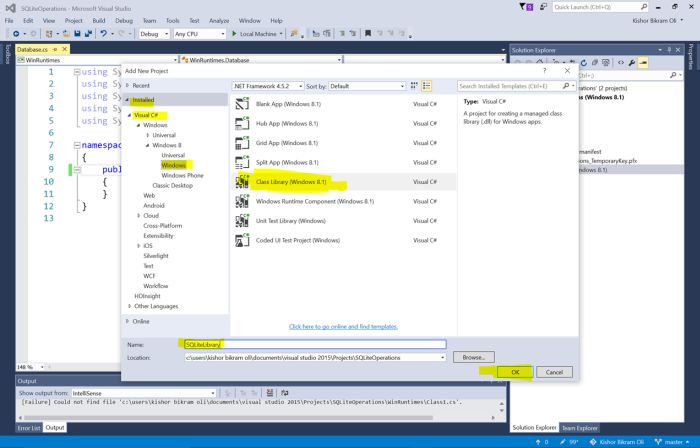The image size is (700, 448).
Task: Expand the Online node
Action: click(x=128, y=321)
